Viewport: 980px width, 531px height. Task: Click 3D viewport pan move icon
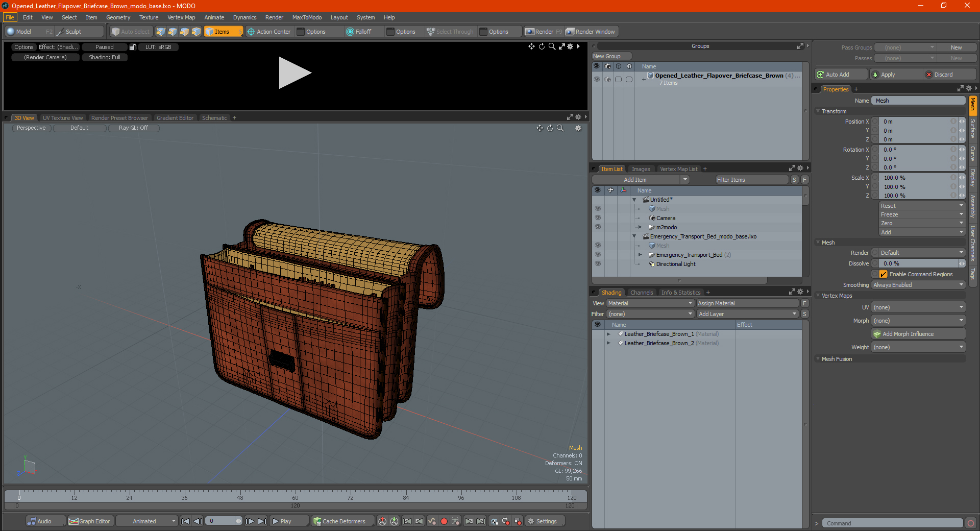click(540, 128)
